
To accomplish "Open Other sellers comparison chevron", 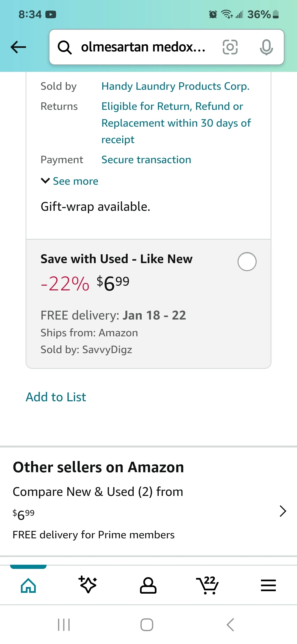I will tap(283, 511).
